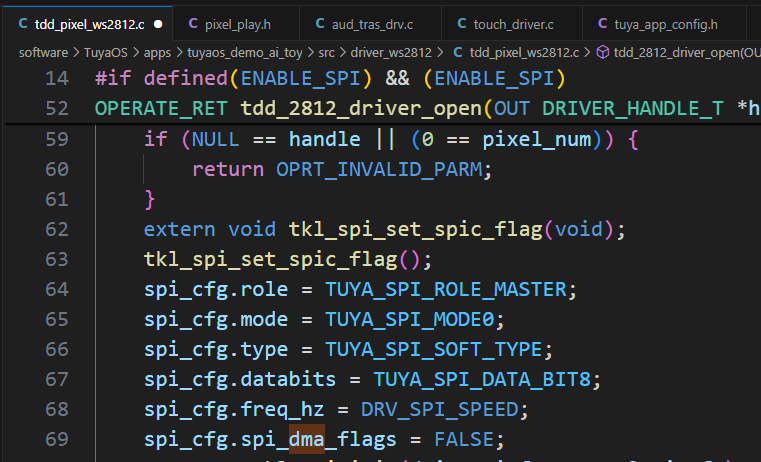Click 'DRV_SPI_SPEED' macro on line 68

440,410
